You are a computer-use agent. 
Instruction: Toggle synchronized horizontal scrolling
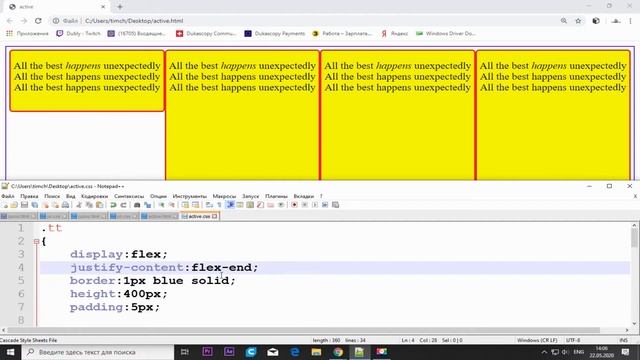pyautogui.click(x=196, y=205)
